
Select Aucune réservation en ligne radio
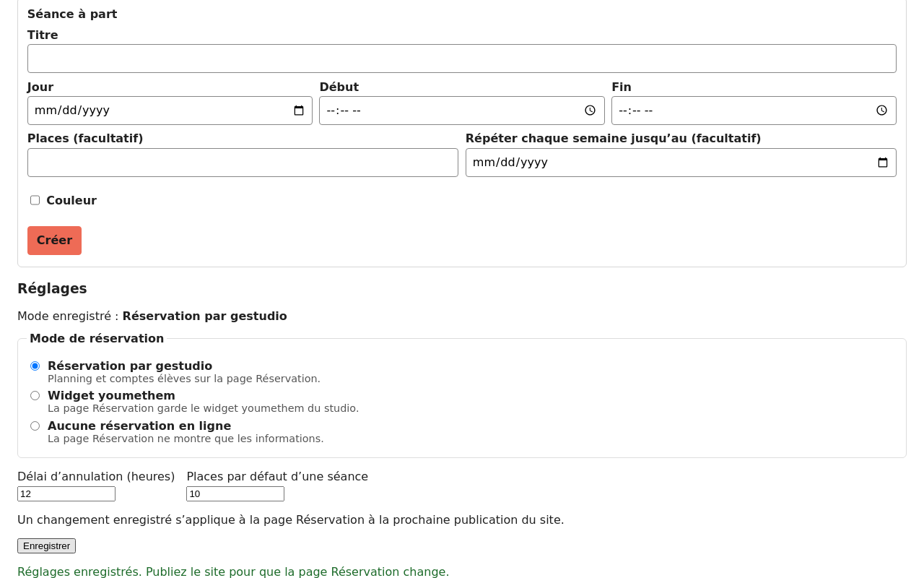click(35, 426)
